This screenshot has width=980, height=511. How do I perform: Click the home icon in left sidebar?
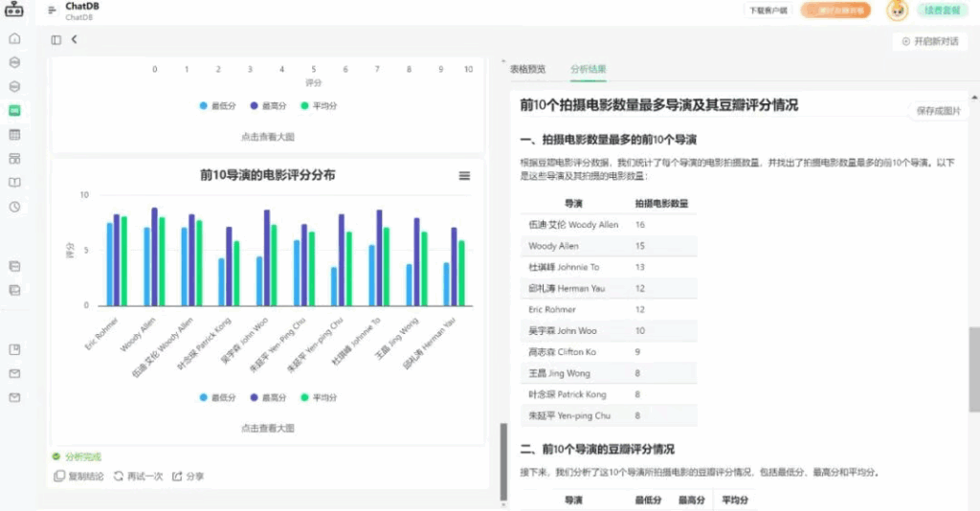coord(14,38)
